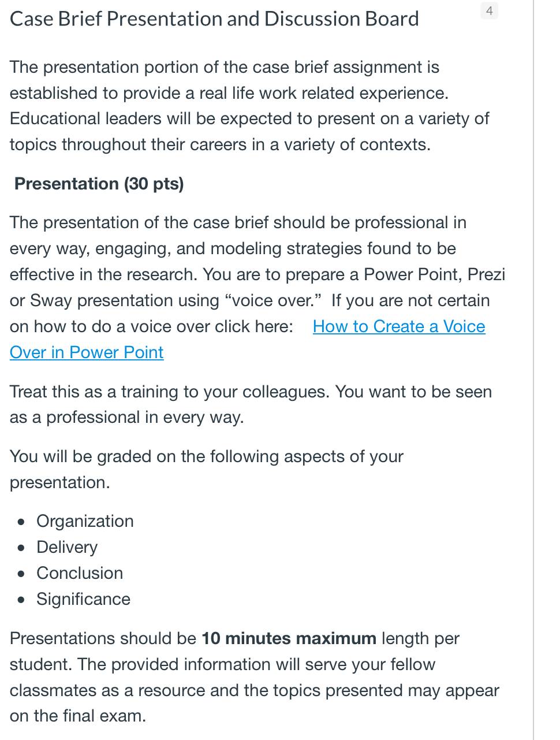The image size is (560, 740).
Task: Click the 'Educational leaders will be expected' sentence
Action: point(249,131)
